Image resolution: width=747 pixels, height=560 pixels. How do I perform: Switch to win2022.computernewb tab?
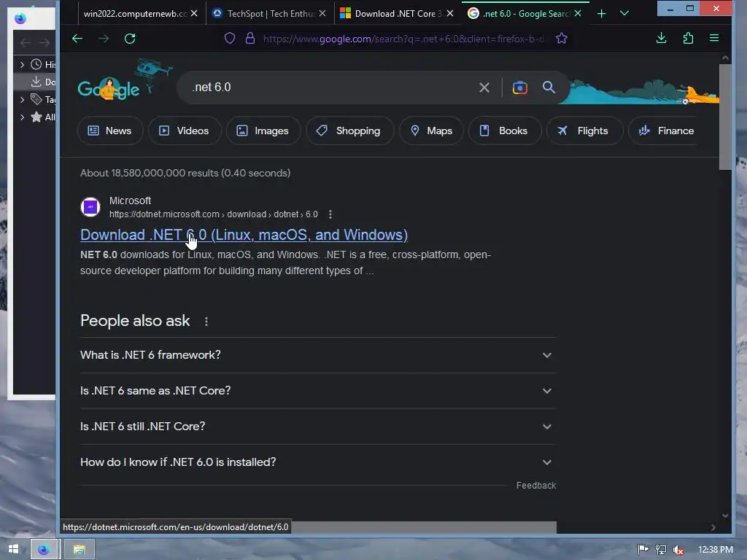(x=135, y=14)
